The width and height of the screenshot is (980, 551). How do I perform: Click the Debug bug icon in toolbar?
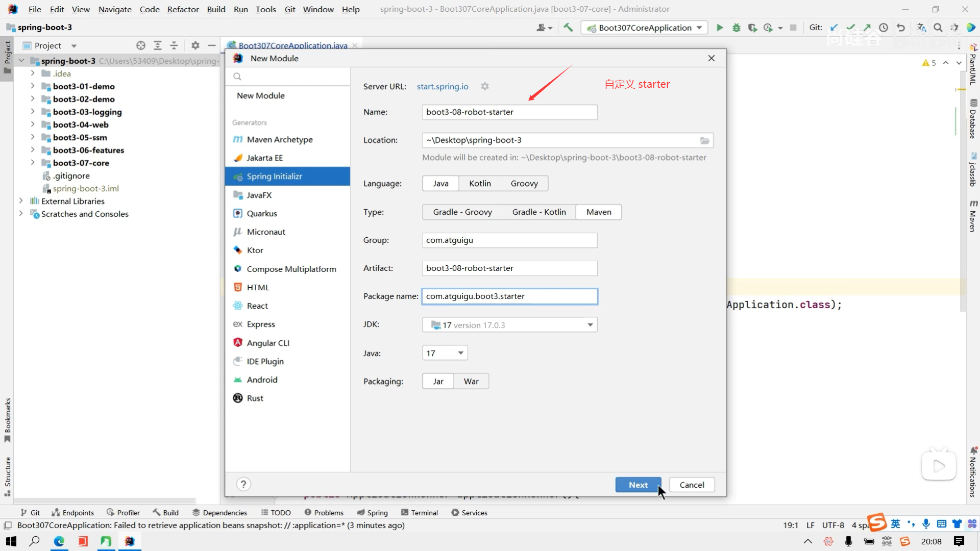pos(736,28)
